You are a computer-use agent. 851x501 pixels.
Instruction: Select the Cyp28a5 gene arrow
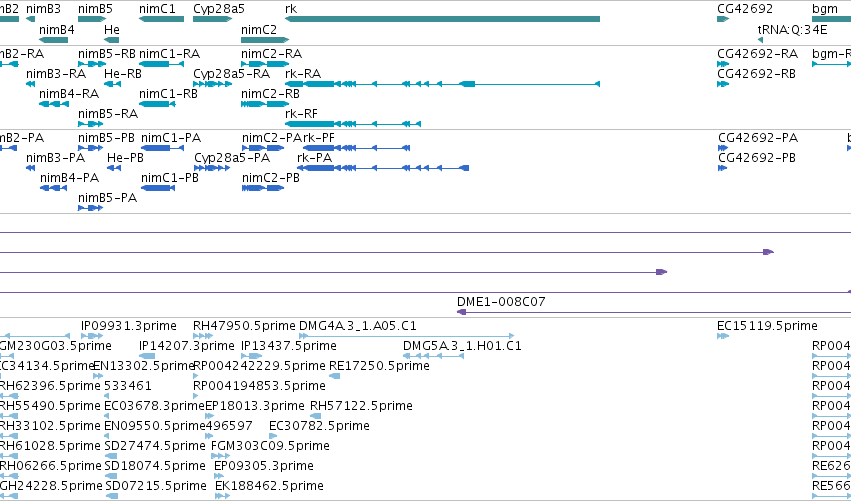click(x=213, y=19)
